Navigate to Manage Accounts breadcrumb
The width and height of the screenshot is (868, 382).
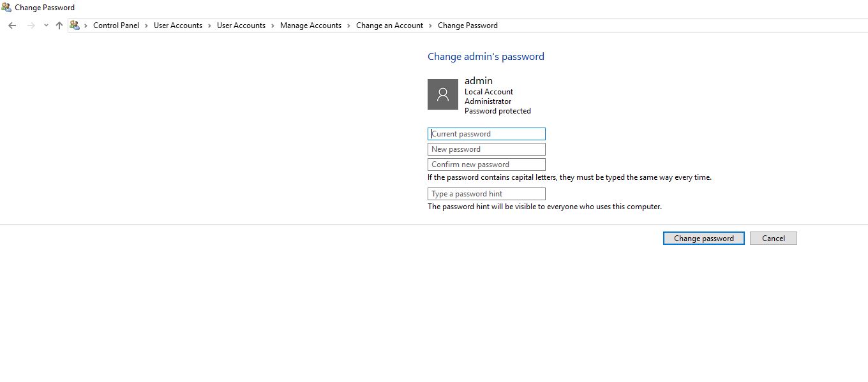click(x=310, y=26)
